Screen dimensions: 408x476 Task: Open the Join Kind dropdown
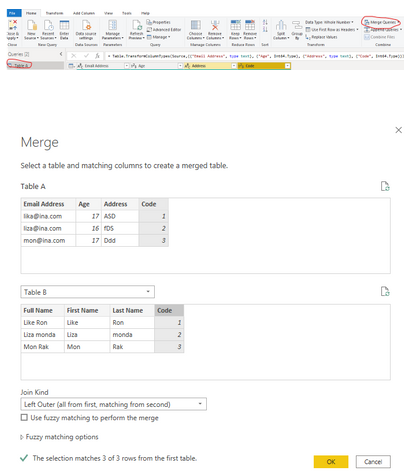click(x=113, y=404)
